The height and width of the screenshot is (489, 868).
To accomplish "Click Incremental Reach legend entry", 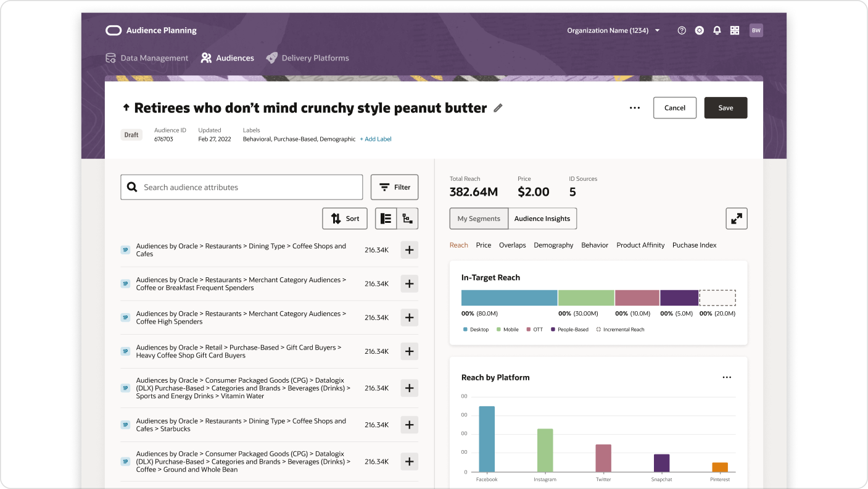I will click(x=620, y=330).
